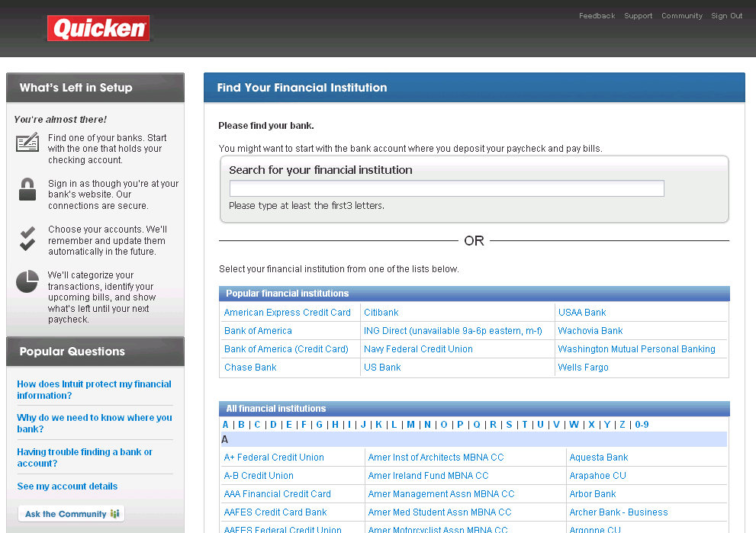Select Citibank

pyautogui.click(x=381, y=313)
